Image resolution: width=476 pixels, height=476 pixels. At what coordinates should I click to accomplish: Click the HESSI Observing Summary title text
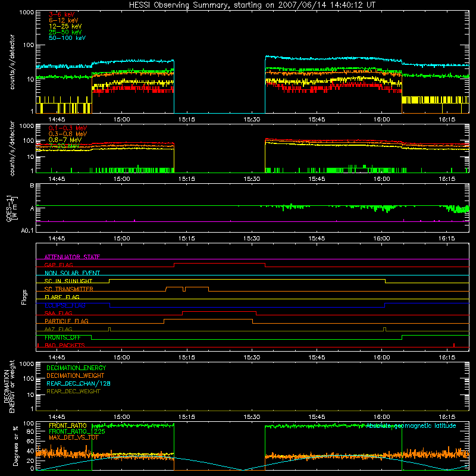point(252,5)
